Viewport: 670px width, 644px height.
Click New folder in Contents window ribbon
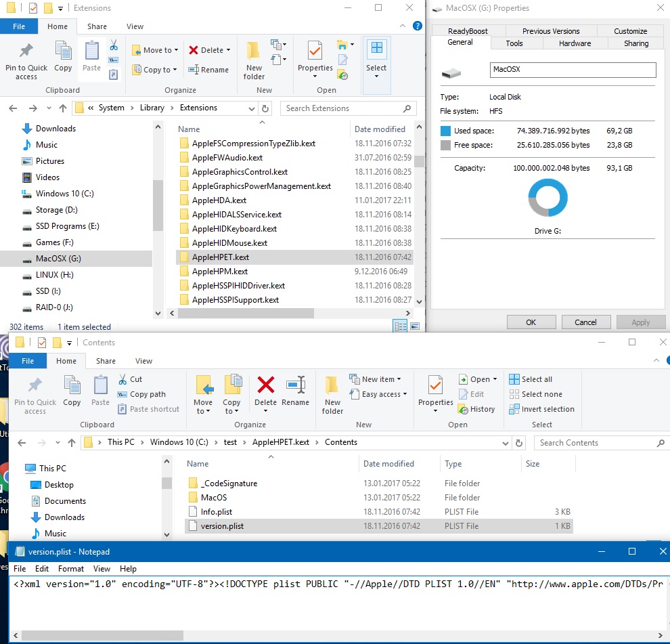pyautogui.click(x=332, y=395)
